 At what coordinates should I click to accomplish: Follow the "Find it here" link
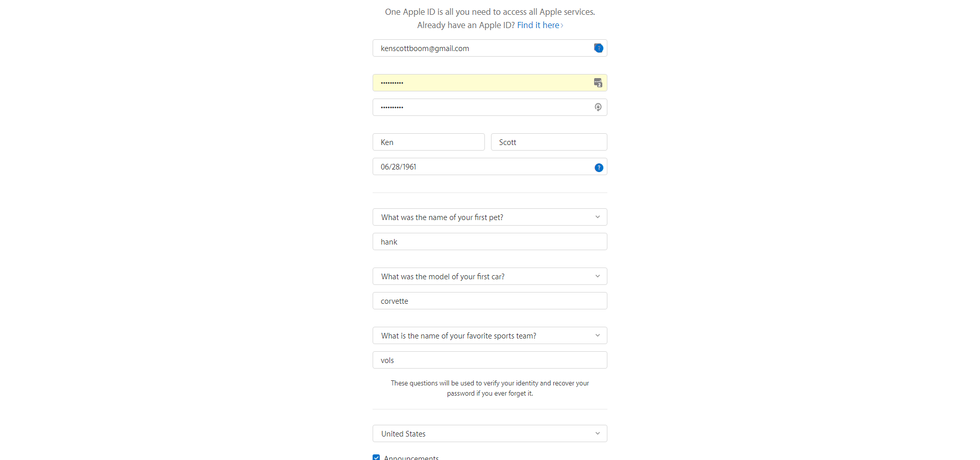click(x=540, y=25)
